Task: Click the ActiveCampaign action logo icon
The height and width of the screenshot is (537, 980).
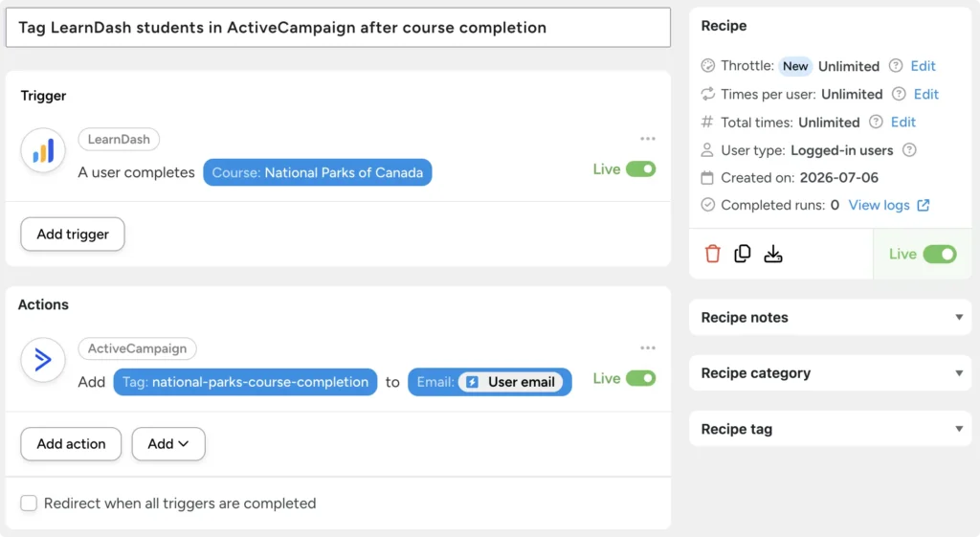Action: pos(43,360)
